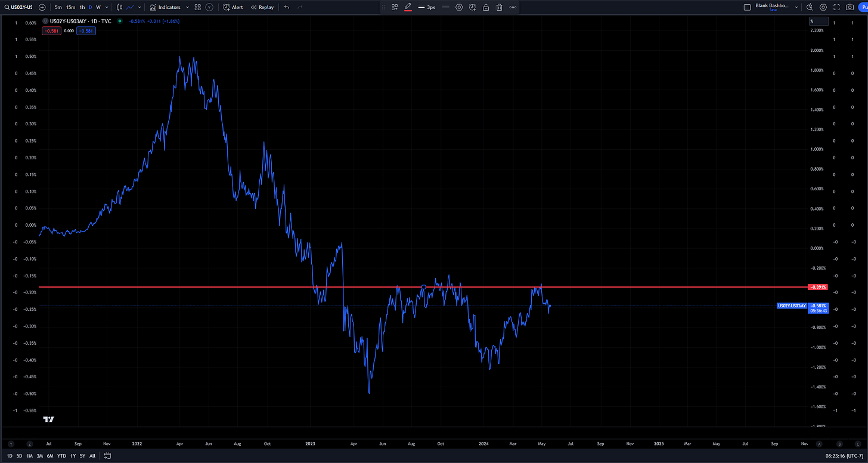Choose the line chart type icon

point(130,7)
